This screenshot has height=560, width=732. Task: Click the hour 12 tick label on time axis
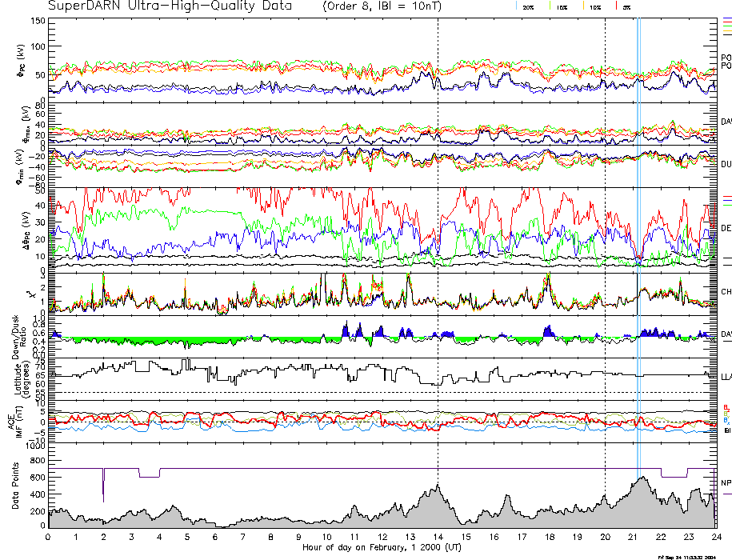coord(382,537)
